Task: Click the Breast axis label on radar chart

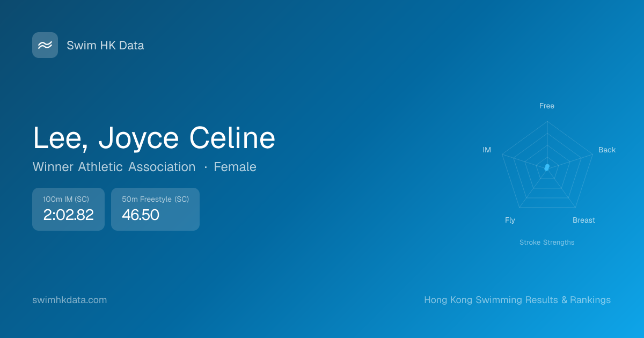Action: coord(584,221)
